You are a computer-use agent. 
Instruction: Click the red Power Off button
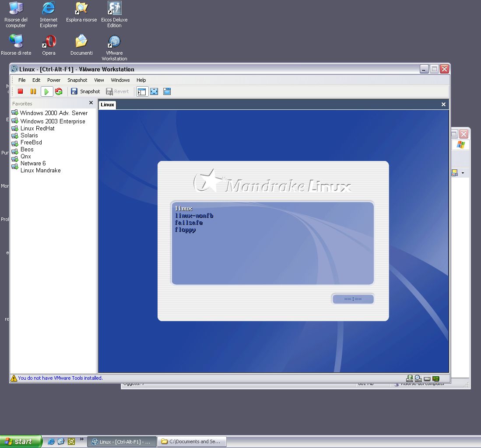(x=20, y=91)
